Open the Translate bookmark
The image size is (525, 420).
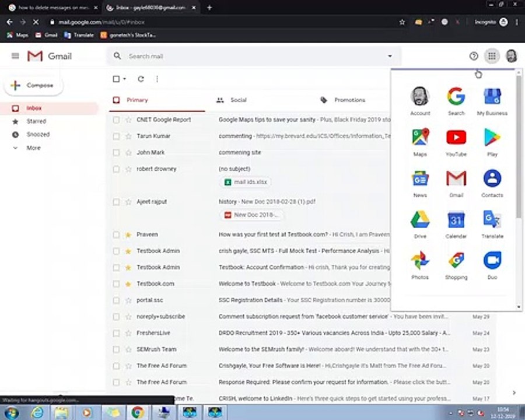[79, 35]
